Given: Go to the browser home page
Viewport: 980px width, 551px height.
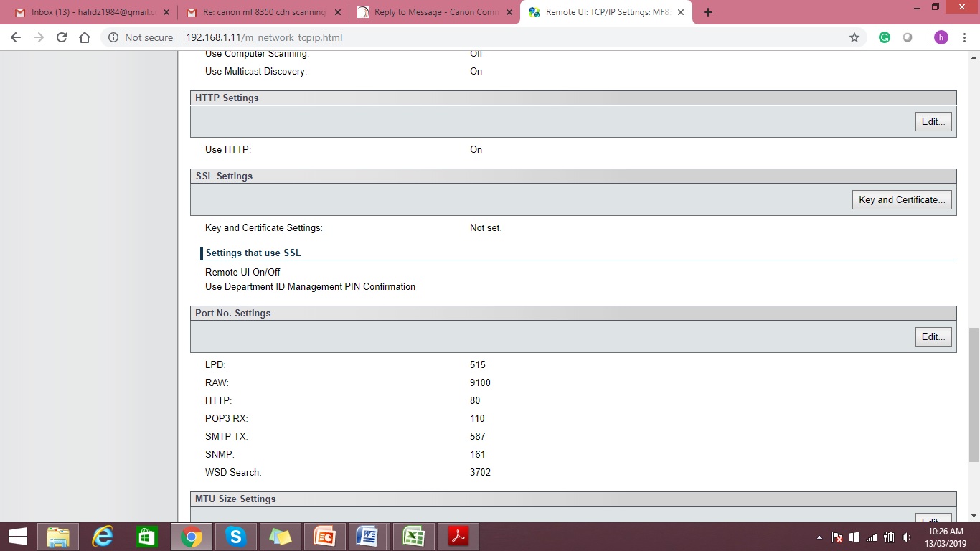Looking at the screenshot, I should coord(85,37).
